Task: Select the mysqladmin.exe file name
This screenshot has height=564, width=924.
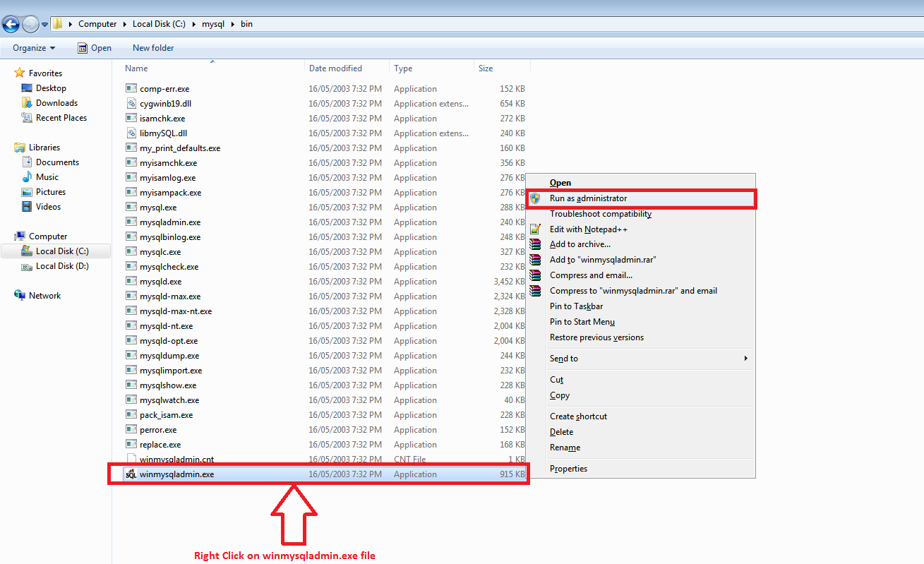Action: (x=170, y=222)
